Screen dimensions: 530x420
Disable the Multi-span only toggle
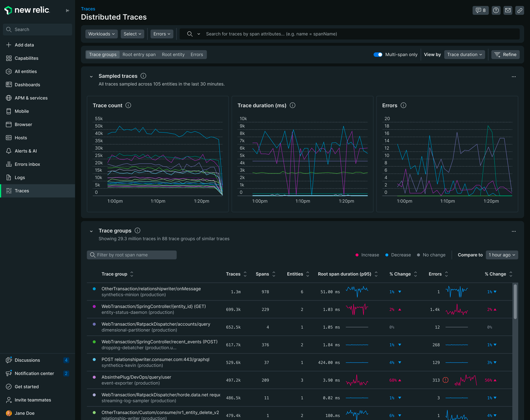[x=378, y=54]
